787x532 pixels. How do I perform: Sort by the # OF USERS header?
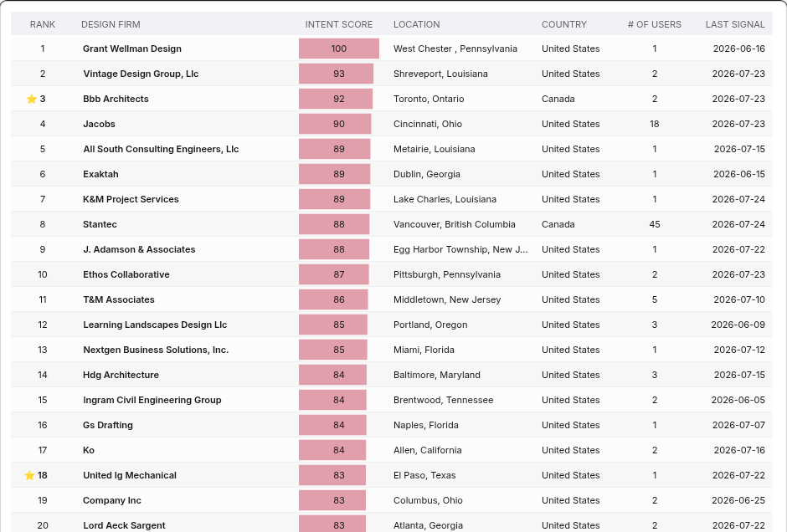(655, 24)
